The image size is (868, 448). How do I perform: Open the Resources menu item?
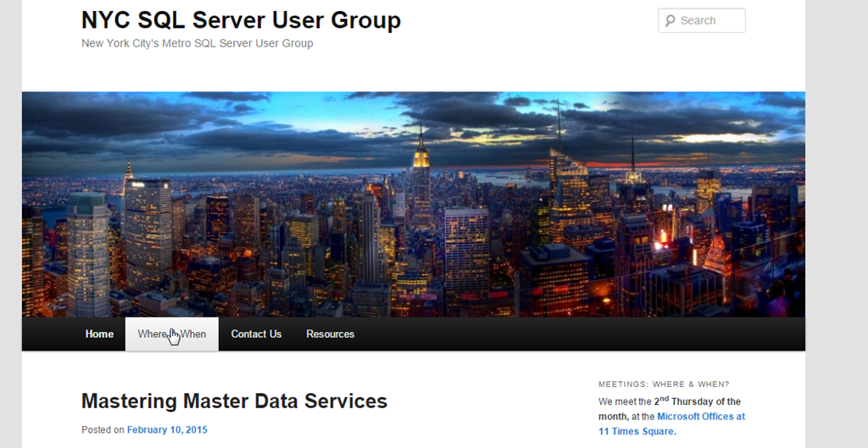[x=330, y=335]
